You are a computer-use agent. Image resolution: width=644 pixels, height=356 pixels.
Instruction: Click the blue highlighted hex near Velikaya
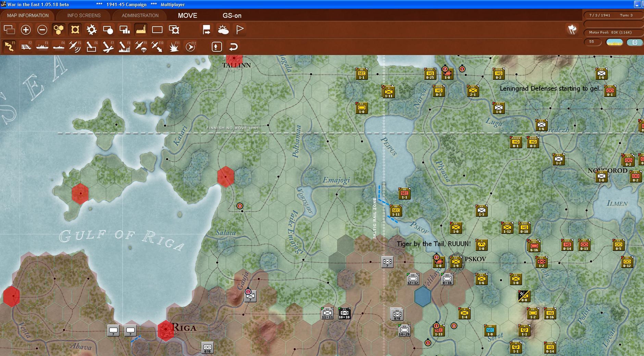click(x=423, y=296)
